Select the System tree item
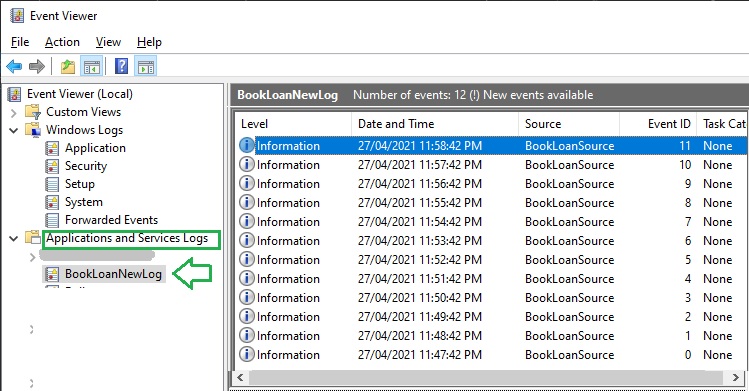The height and width of the screenshot is (391, 749). (84, 202)
